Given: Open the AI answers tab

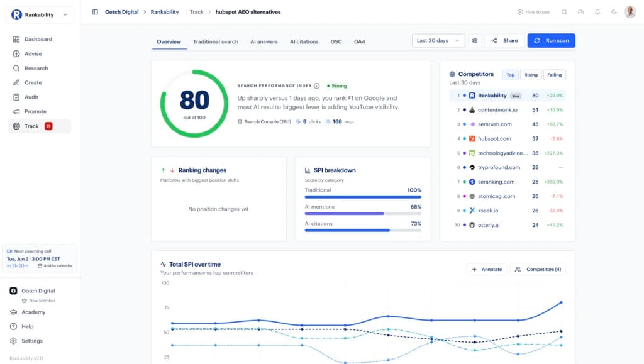Looking at the screenshot, I should [264, 42].
